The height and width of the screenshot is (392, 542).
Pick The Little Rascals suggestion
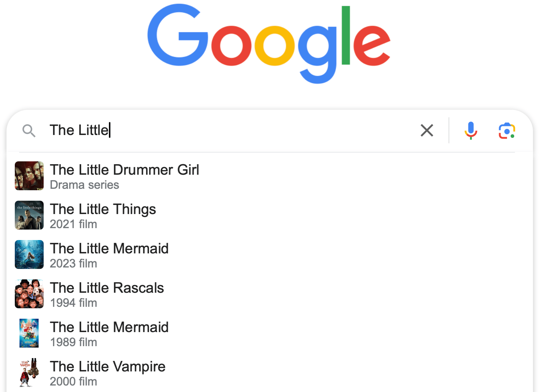pyautogui.click(x=107, y=288)
